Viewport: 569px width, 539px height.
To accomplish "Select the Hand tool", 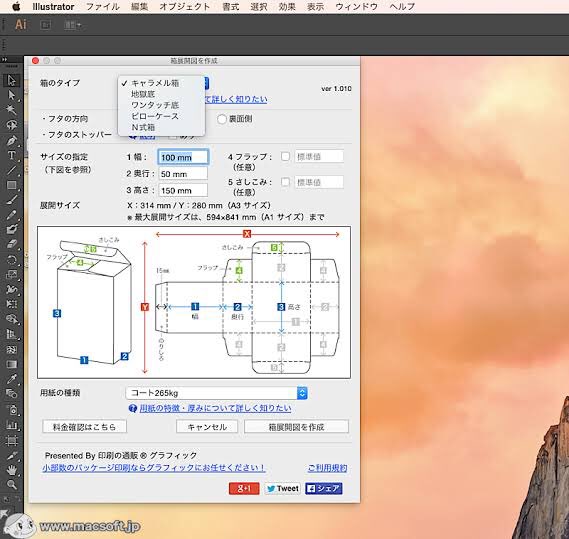I will [x=11, y=470].
